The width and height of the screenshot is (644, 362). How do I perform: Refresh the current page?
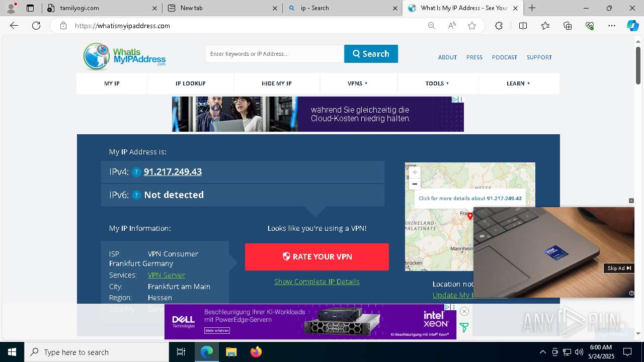coord(36,26)
